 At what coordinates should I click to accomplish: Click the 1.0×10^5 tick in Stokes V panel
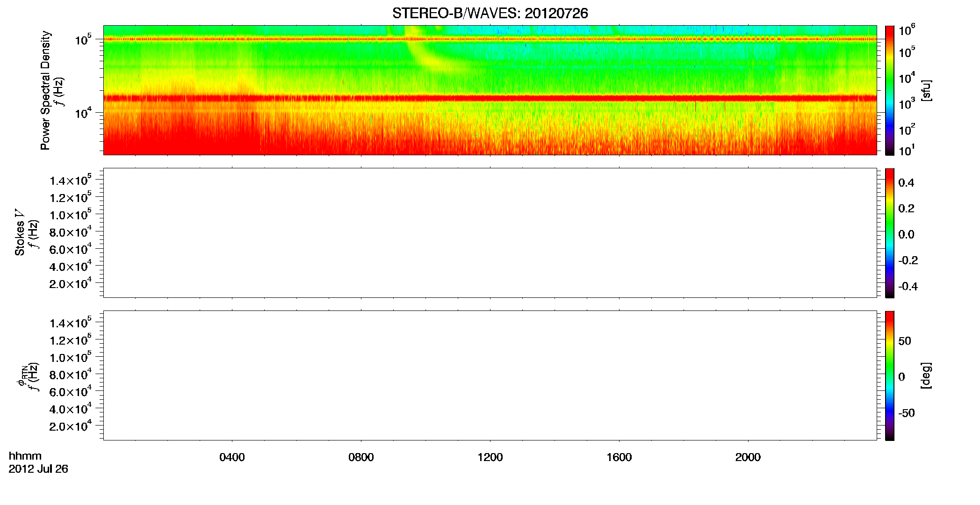tap(70, 215)
